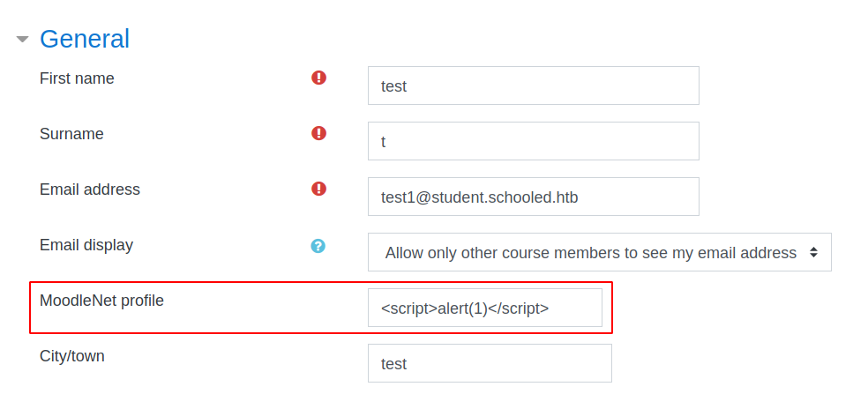Click the City/town label
The height and width of the screenshot is (394, 868).
coord(72,356)
